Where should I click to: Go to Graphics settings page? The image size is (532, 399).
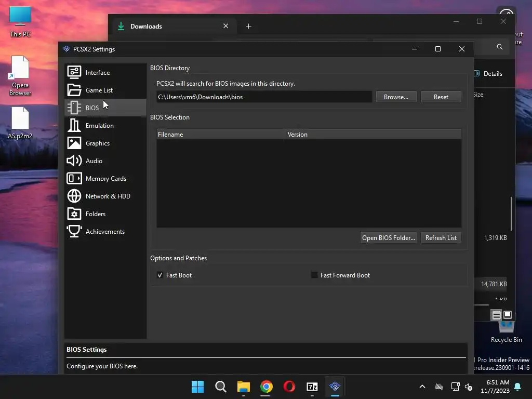coord(105,143)
